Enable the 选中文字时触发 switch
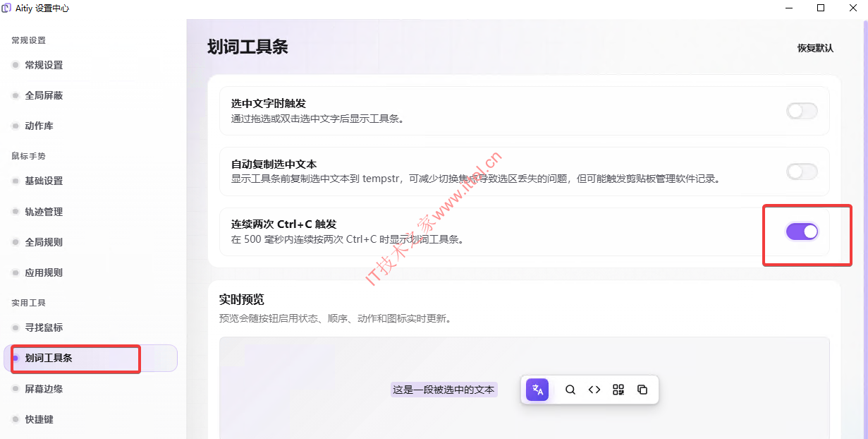 [802, 111]
